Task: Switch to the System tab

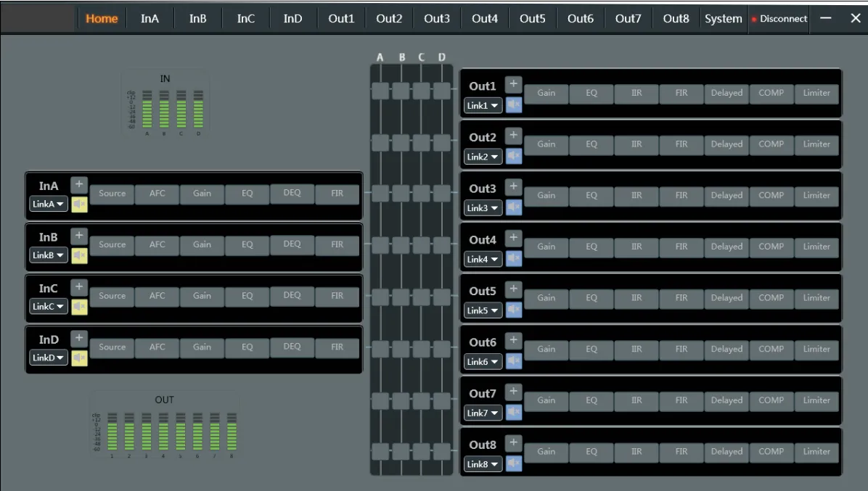Action: [723, 19]
